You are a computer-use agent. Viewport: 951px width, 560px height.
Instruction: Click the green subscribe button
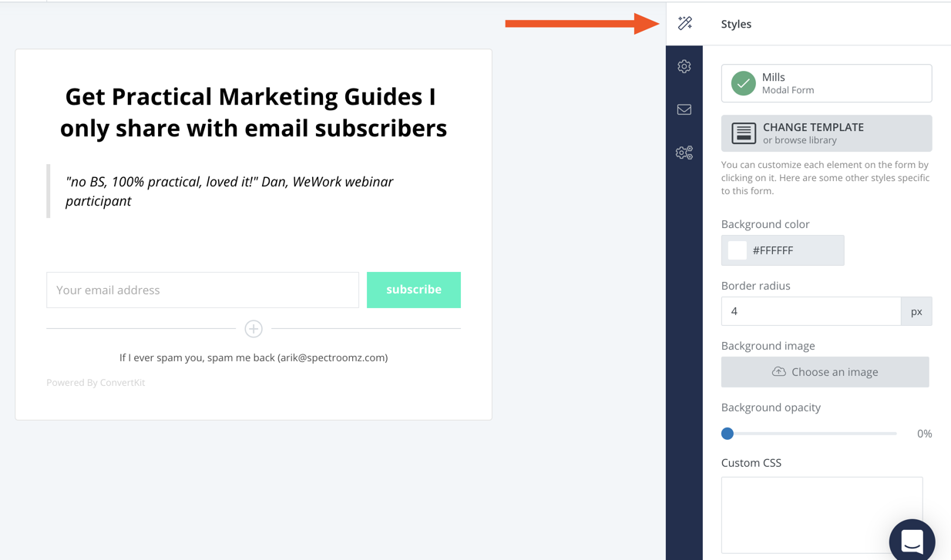(414, 290)
